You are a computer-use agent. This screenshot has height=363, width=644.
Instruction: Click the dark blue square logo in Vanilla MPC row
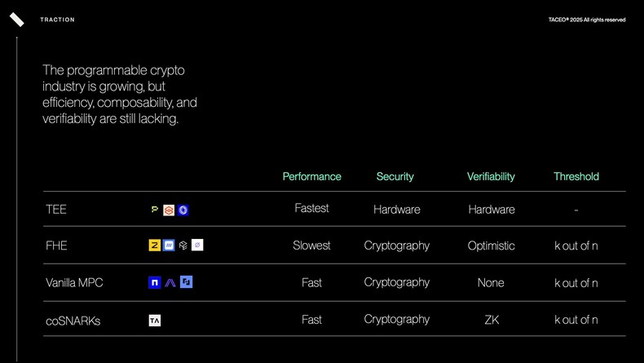155,283
